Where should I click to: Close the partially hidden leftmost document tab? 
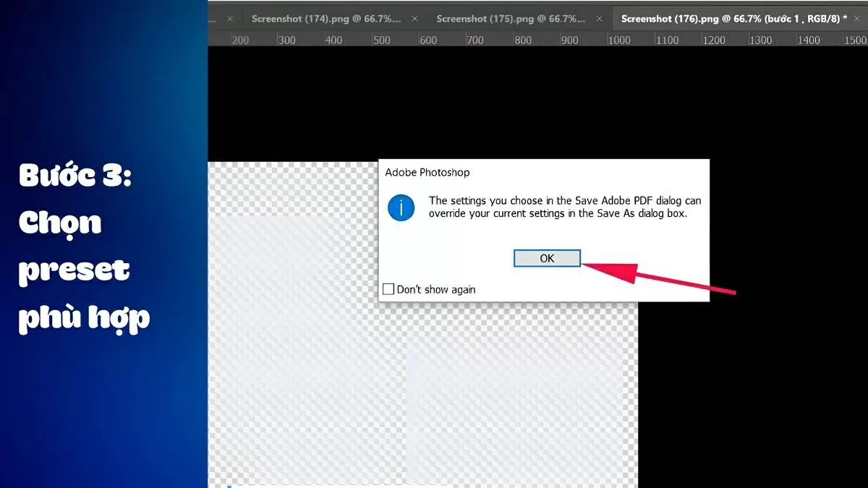click(x=230, y=19)
